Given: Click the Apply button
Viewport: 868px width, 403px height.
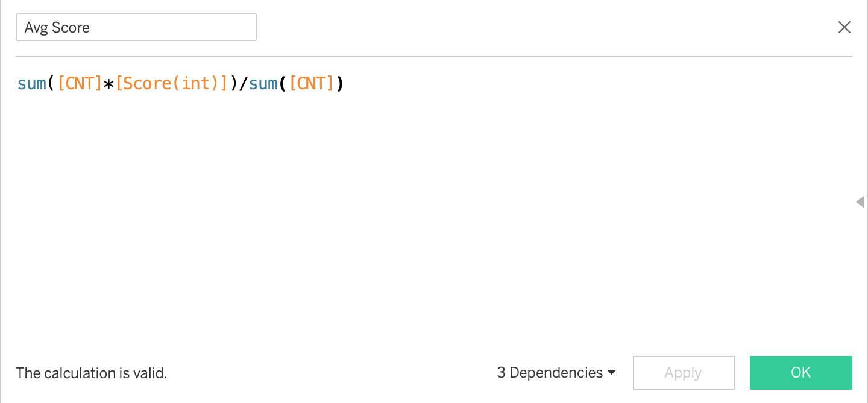Looking at the screenshot, I should tap(684, 373).
